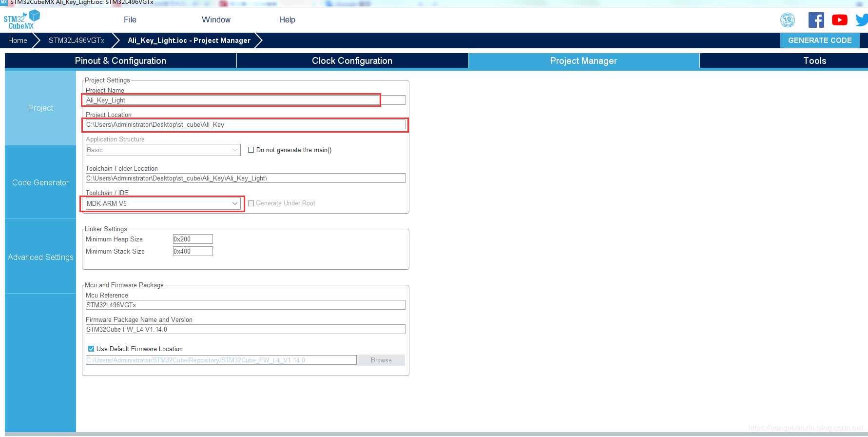Open the Window menu
This screenshot has width=868, height=437.
tap(216, 20)
